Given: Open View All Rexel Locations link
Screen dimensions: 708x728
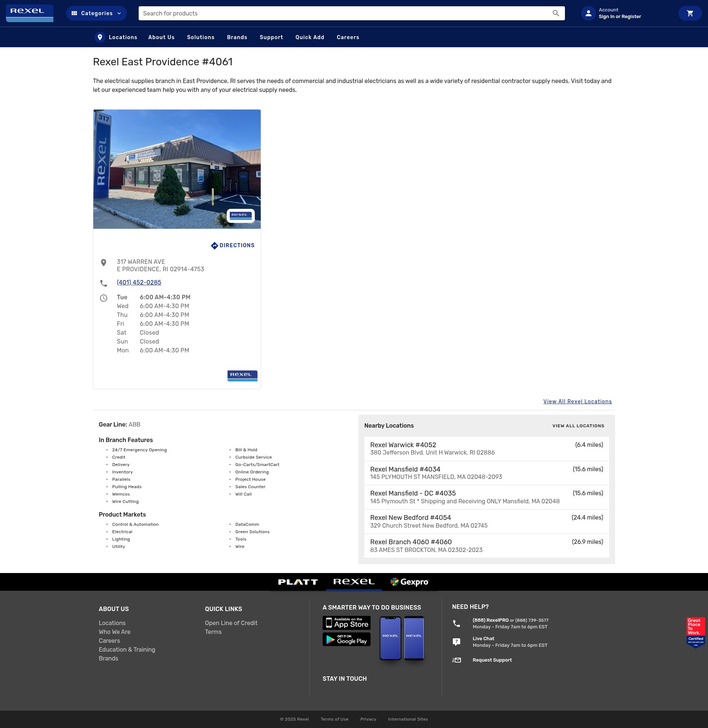Looking at the screenshot, I should point(577,401).
